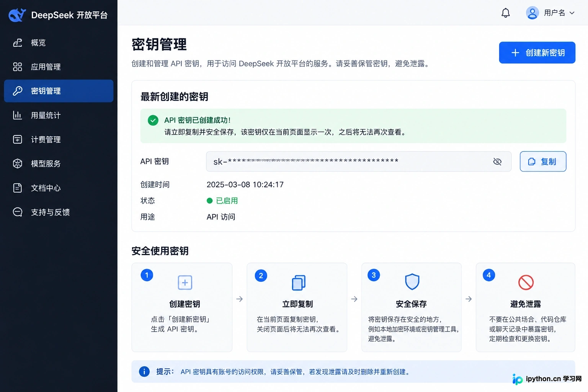
Task: Click the 密钥管理 page title
Action: [x=159, y=44]
